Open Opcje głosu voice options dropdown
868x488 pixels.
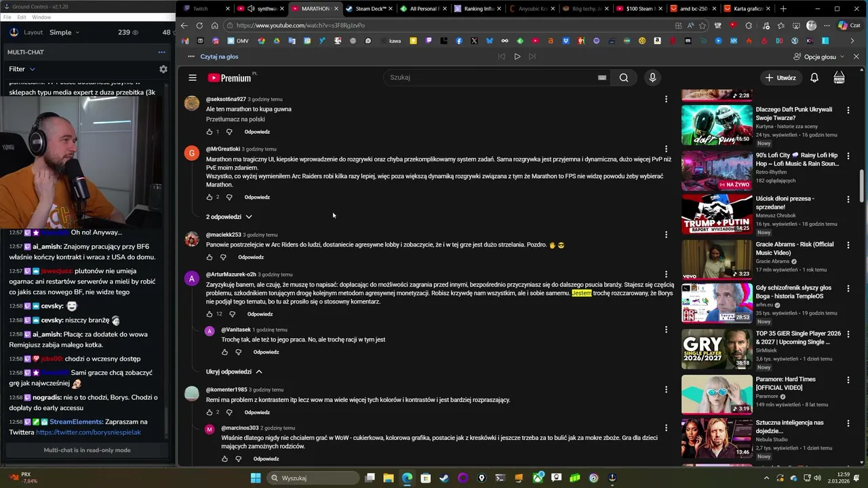(x=819, y=57)
